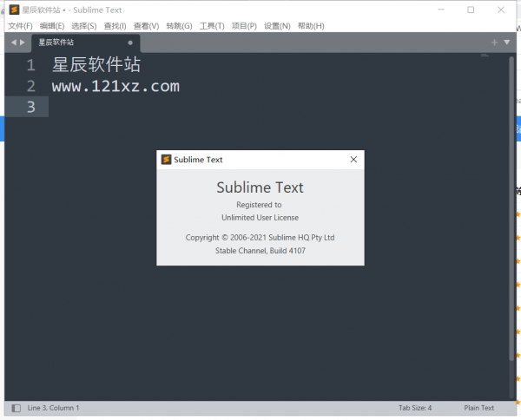Click the Stable Channel, Build 4107 text
Image resolution: width=521 pixels, height=420 pixels.
[260, 251]
